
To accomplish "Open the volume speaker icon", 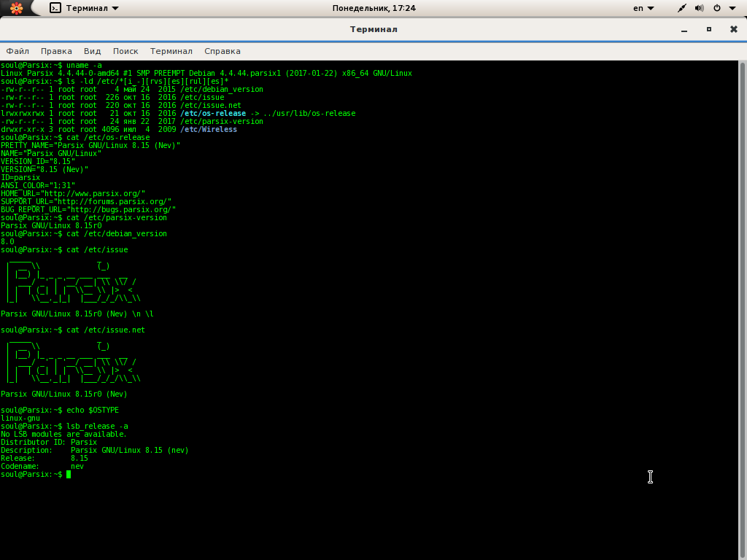I will tap(700, 8).
